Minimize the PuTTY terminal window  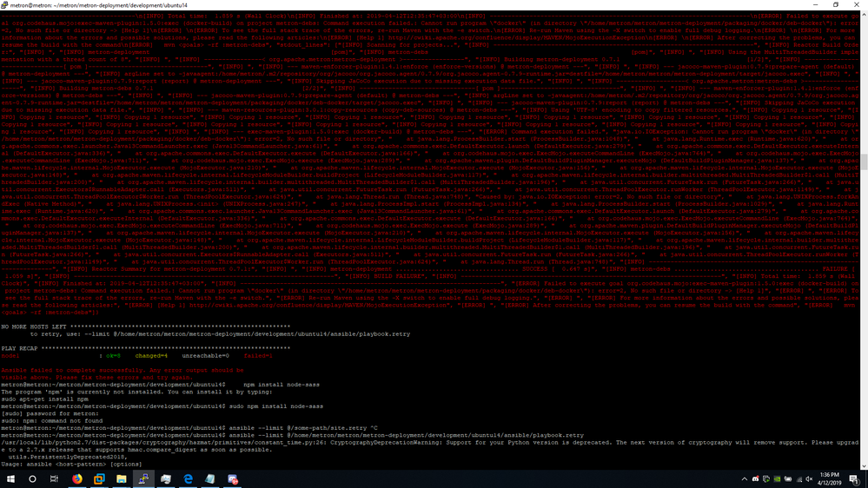point(815,5)
